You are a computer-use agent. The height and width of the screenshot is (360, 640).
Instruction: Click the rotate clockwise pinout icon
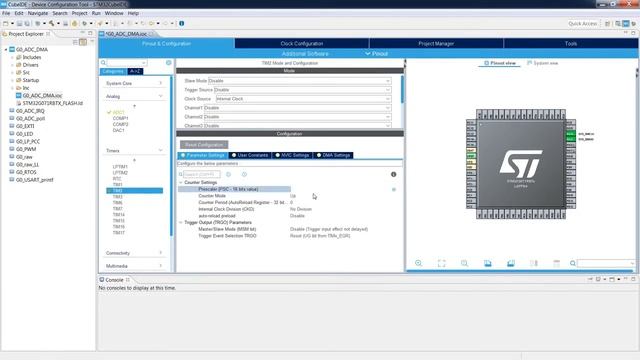pos(488,263)
